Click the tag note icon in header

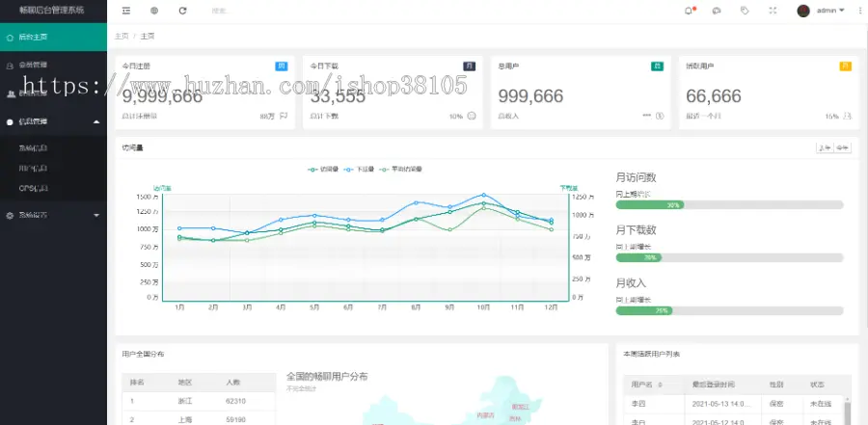[x=745, y=11]
